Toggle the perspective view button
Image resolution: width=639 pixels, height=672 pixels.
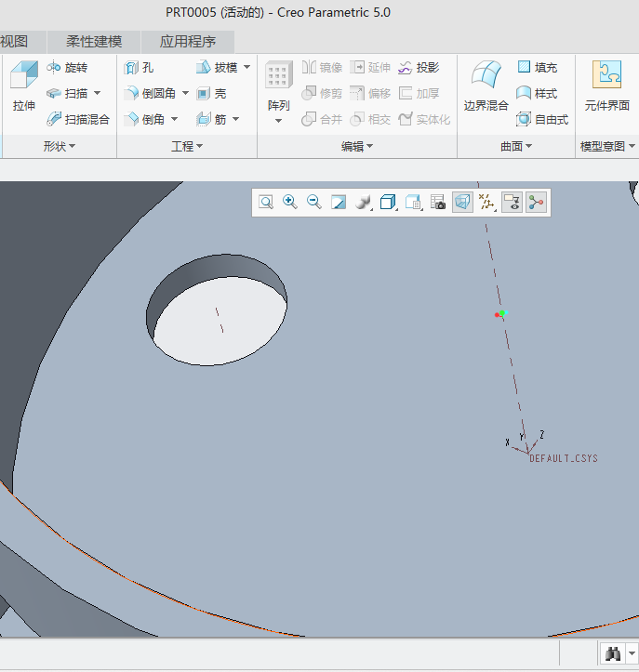462,202
